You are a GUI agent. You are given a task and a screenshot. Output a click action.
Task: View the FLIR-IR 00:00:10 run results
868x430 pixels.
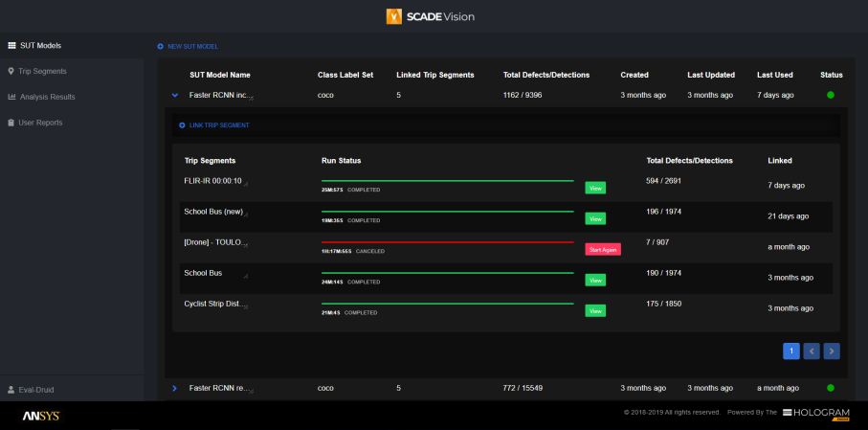tap(595, 188)
